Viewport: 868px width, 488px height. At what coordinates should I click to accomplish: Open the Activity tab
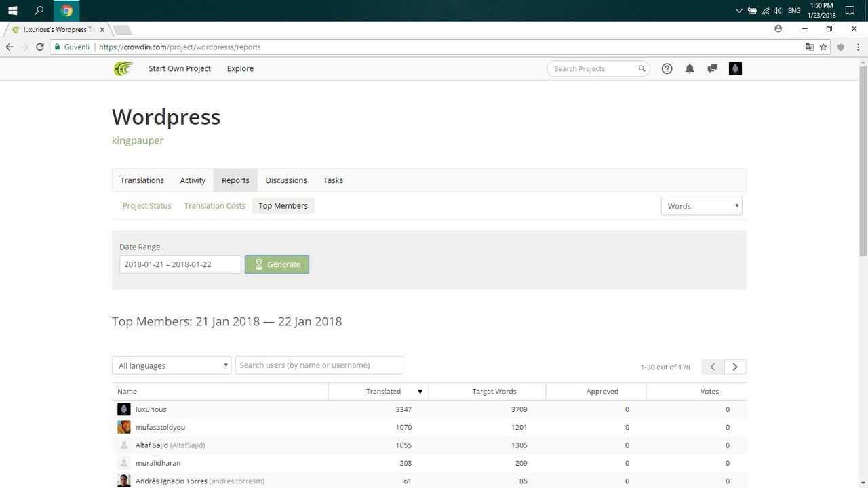[193, 180]
